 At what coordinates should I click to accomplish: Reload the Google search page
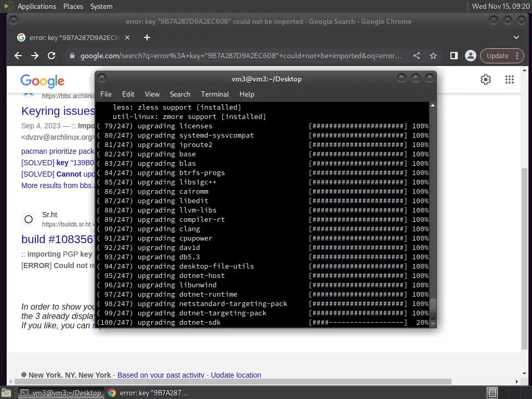click(51, 56)
